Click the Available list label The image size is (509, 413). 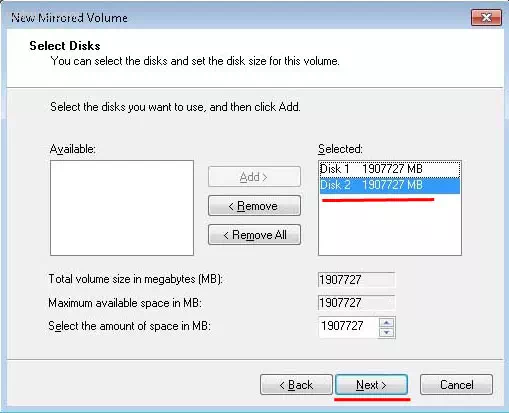pos(72,149)
